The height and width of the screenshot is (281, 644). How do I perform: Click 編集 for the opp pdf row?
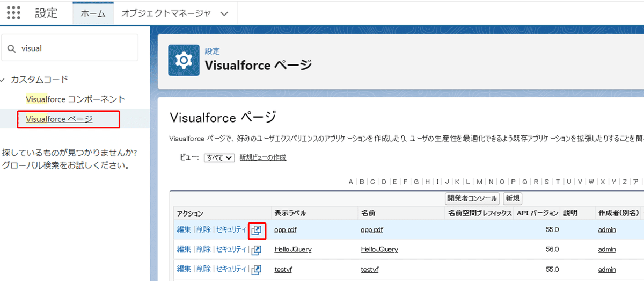tap(184, 229)
